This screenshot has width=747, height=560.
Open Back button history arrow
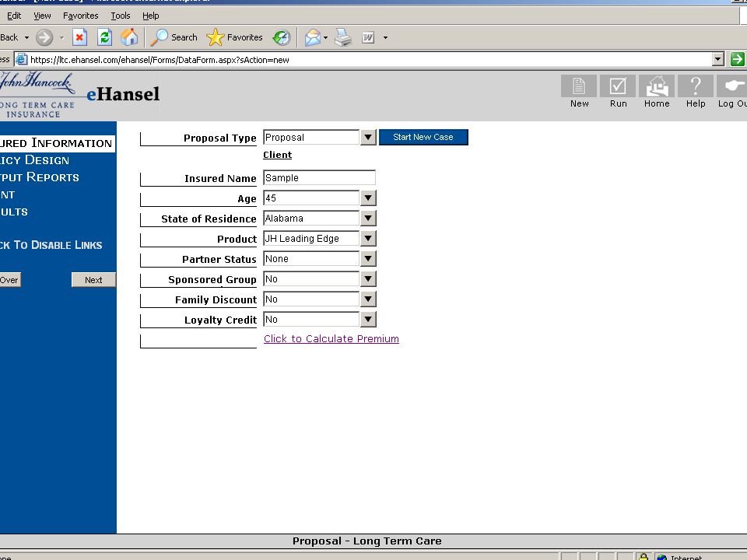(x=26, y=37)
